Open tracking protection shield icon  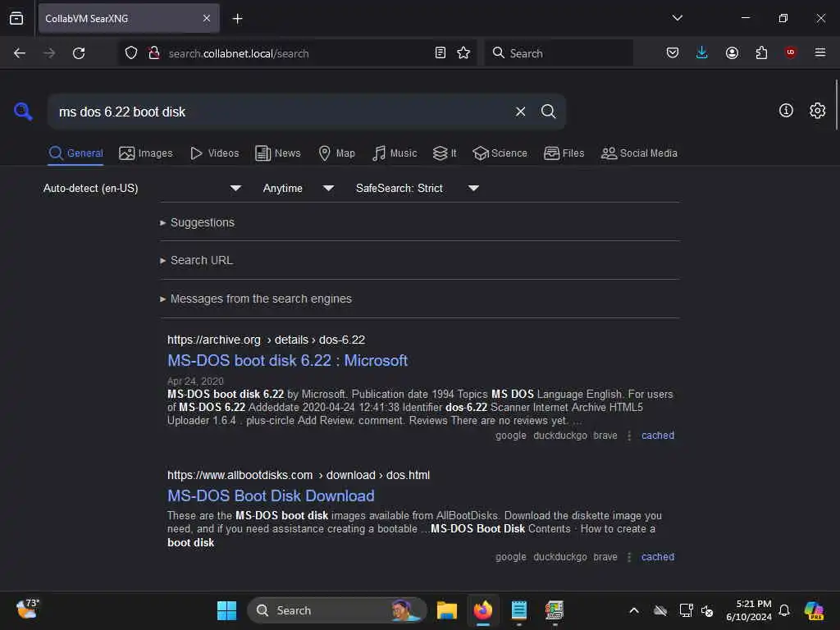131,53
